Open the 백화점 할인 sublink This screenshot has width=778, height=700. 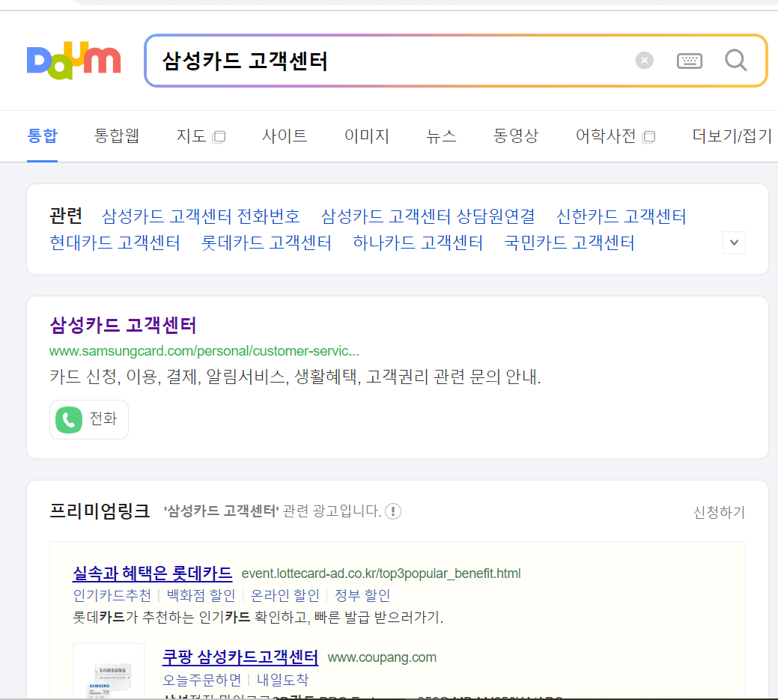point(201,595)
